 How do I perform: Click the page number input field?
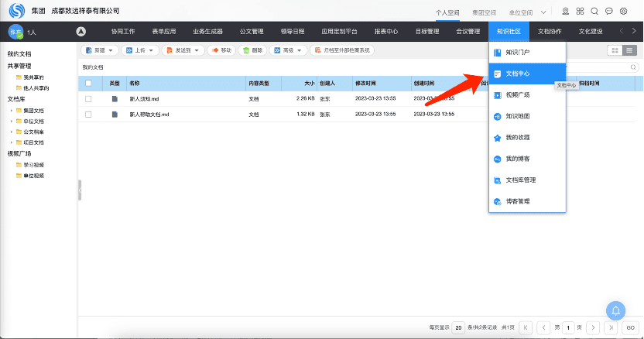pos(568,327)
